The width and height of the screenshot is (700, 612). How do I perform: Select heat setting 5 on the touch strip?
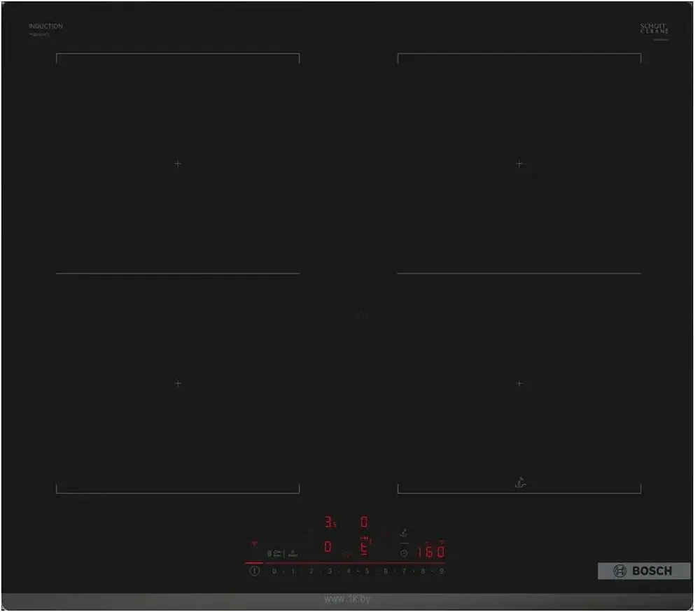click(367, 572)
